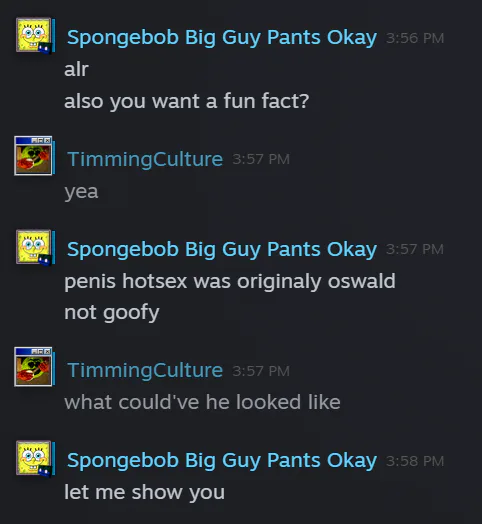This screenshot has height=524, width=482.
Task: Open Spongebob Big Guy Pants Okay name at 3:56 PM
Action: [x=222, y=37]
